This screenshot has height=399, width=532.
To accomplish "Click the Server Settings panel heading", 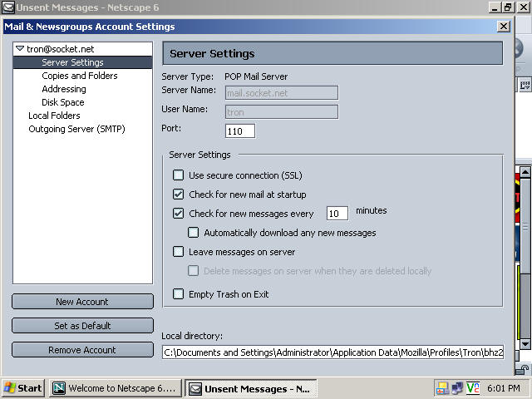I will [332, 53].
